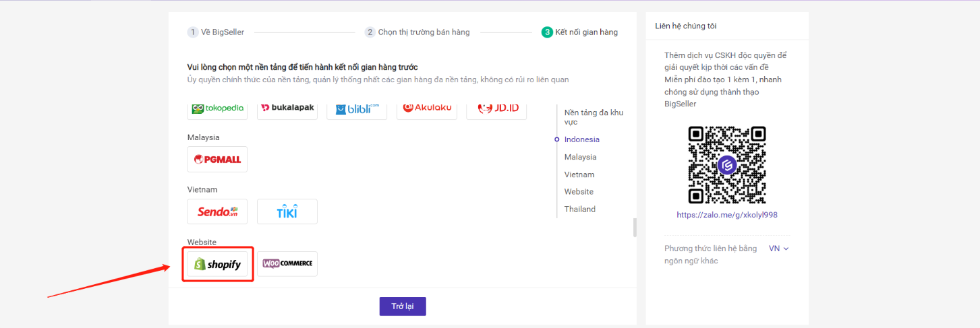Viewport: 980px width, 328px height.
Task: Choose the Sendo.vn marketplace logo
Action: click(x=217, y=211)
